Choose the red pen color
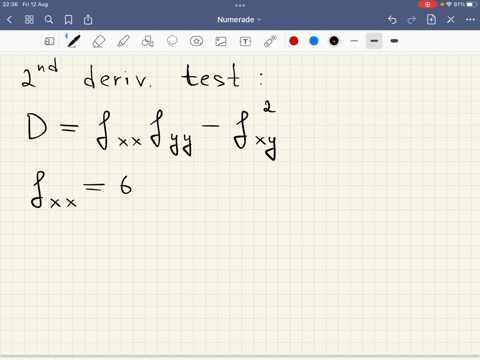Viewport: 480px width, 360px height. pyautogui.click(x=294, y=41)
